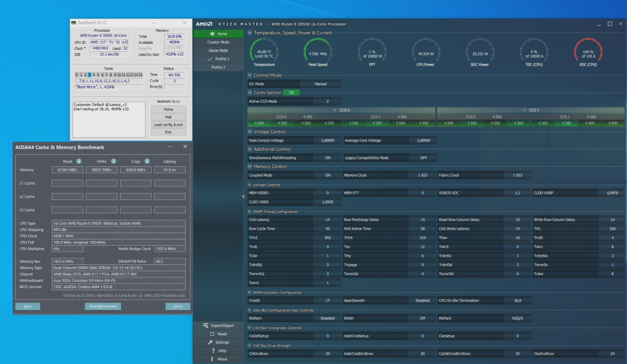Image resolution: width=627 pixels, height=364 pixels.
Task: Click the About info icon
Action: click(212, 359)
